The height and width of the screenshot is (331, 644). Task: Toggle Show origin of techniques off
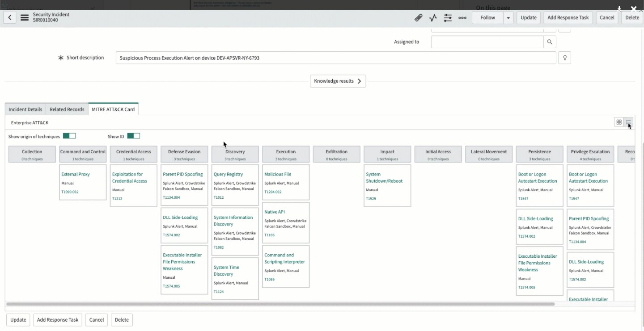pos(69,135)
